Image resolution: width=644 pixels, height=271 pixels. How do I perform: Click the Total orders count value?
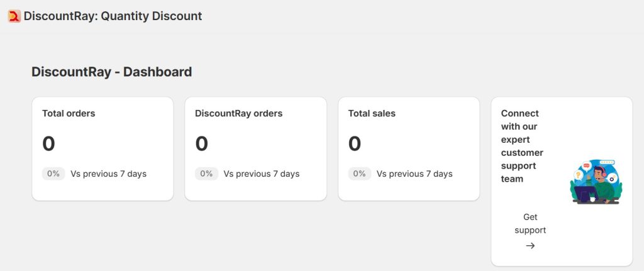tap(48, 144)
